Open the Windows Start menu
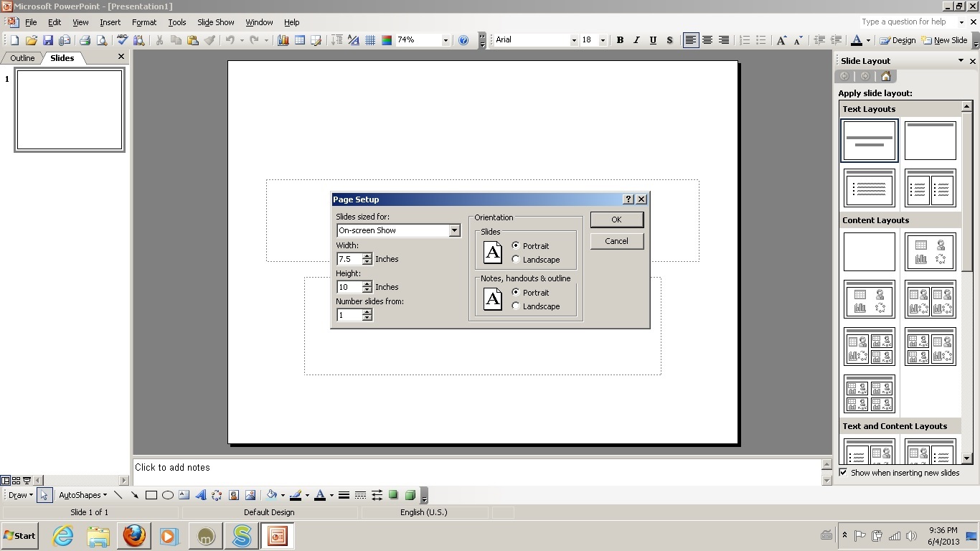The width and height of the screenshot is (980, 551). [x=20, y=535]
